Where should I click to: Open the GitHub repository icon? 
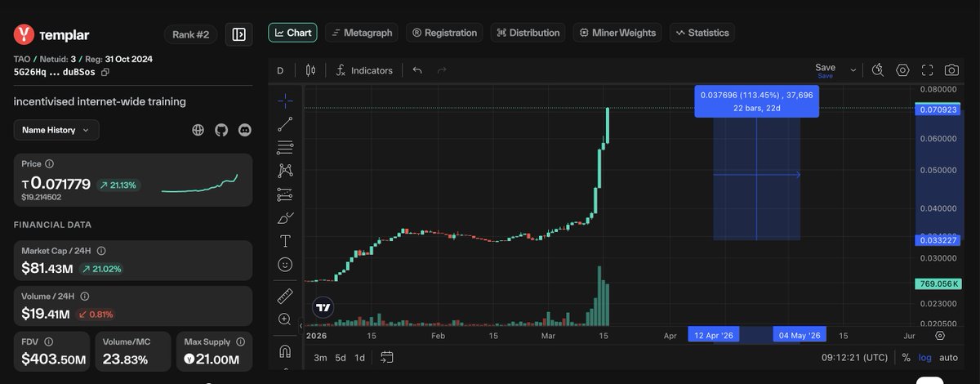click(221, 130)
